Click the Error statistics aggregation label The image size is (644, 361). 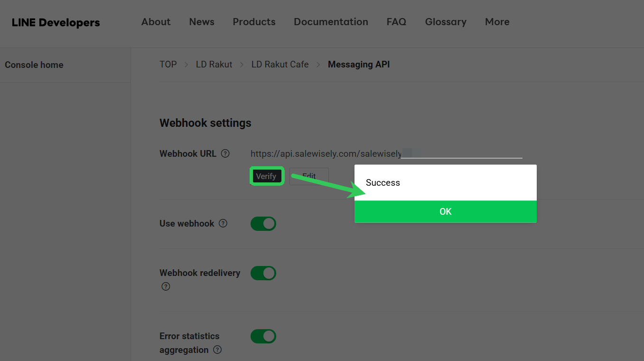(x=189, y=343)
